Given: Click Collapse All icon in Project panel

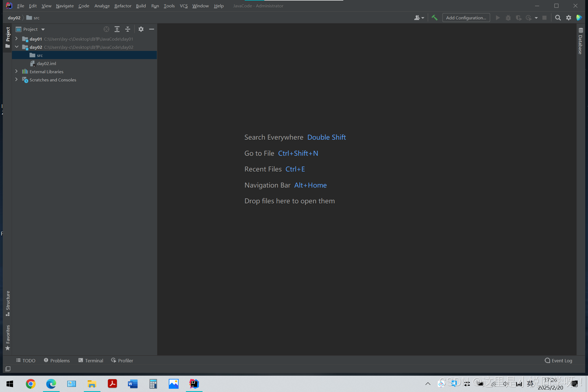Looking at the screenshot, I should (128, 29).
